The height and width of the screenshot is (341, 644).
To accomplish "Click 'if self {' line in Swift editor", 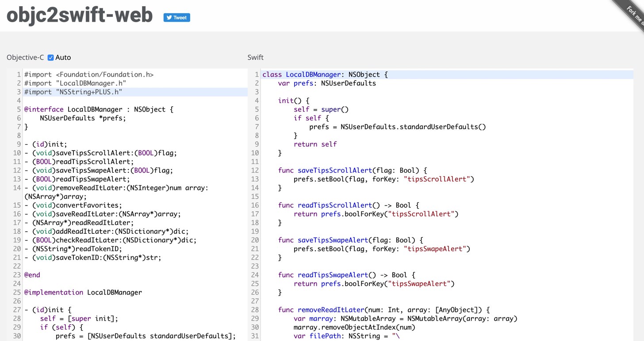I will (x=311, y=118).
